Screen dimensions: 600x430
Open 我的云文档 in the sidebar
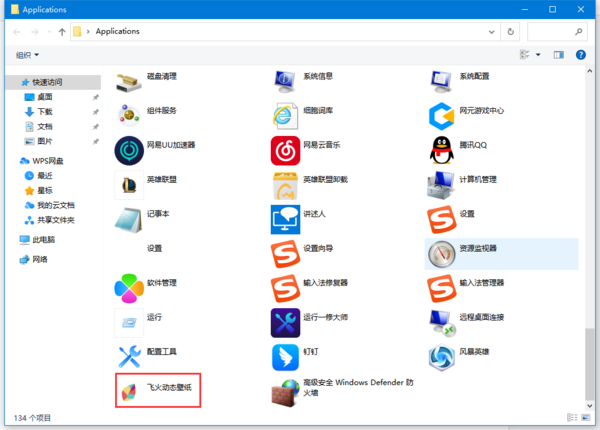pyautogui.click(x=49, y=205)
